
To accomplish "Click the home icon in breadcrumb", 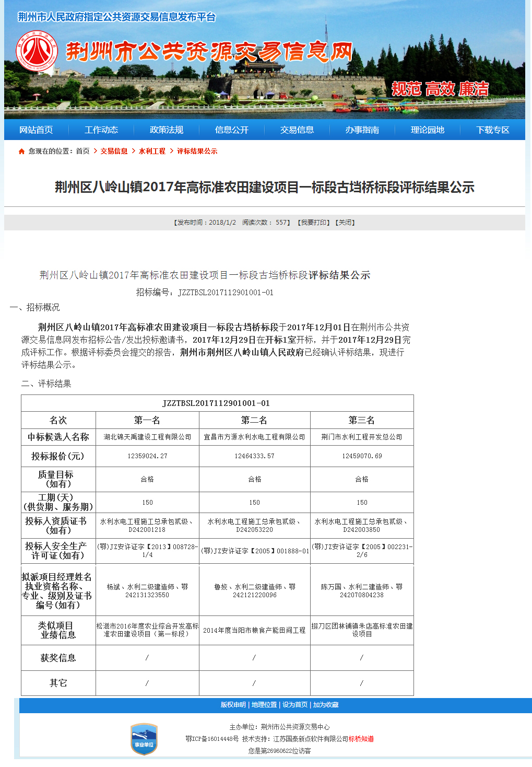I will (x=21, y=152).
